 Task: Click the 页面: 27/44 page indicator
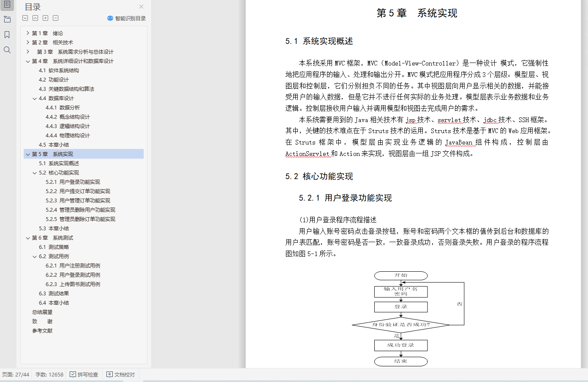tap(16, 374)
